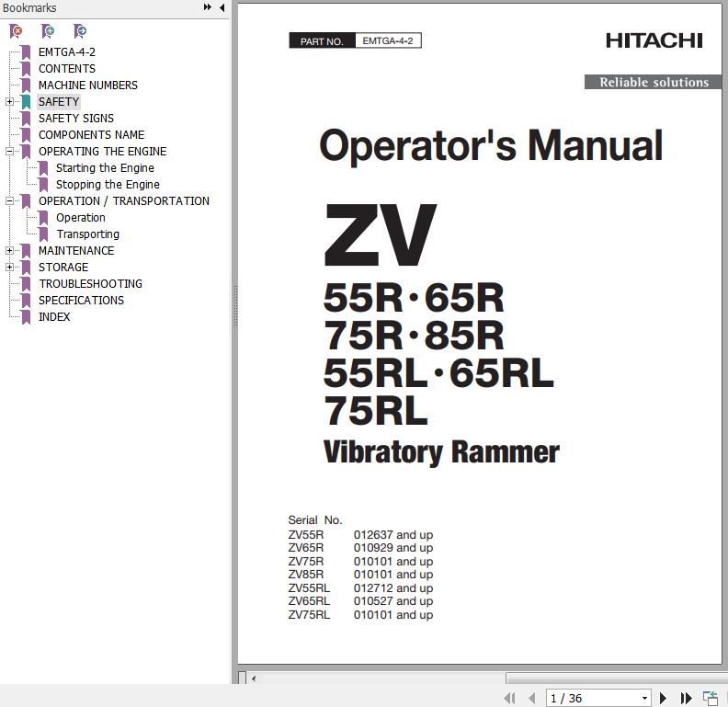Open the OPERATION / TRANSPORTATION bookmark

pos(124,201)
